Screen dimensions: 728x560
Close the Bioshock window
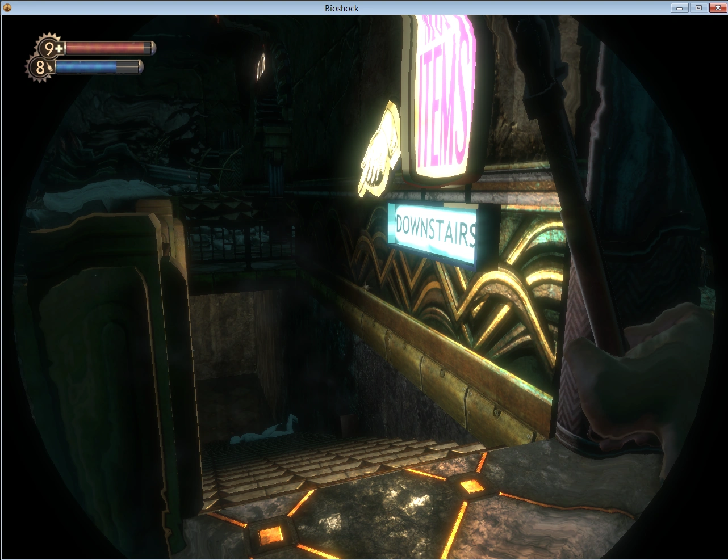click(x=717, y=8)
